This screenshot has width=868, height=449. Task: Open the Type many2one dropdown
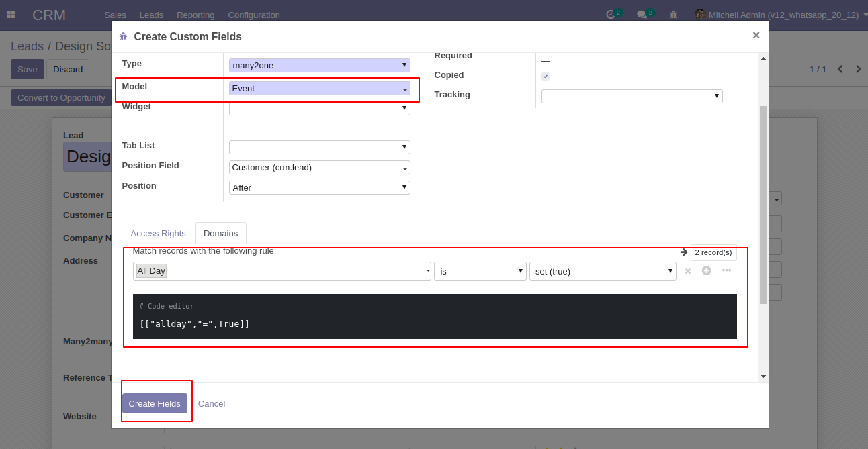click(x=320, y=65)
